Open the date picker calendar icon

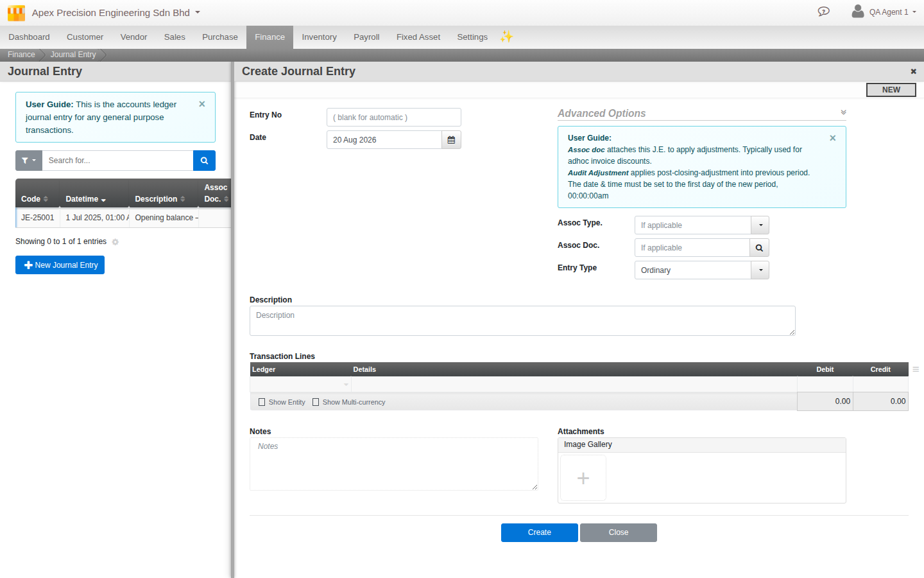point(451,140)
